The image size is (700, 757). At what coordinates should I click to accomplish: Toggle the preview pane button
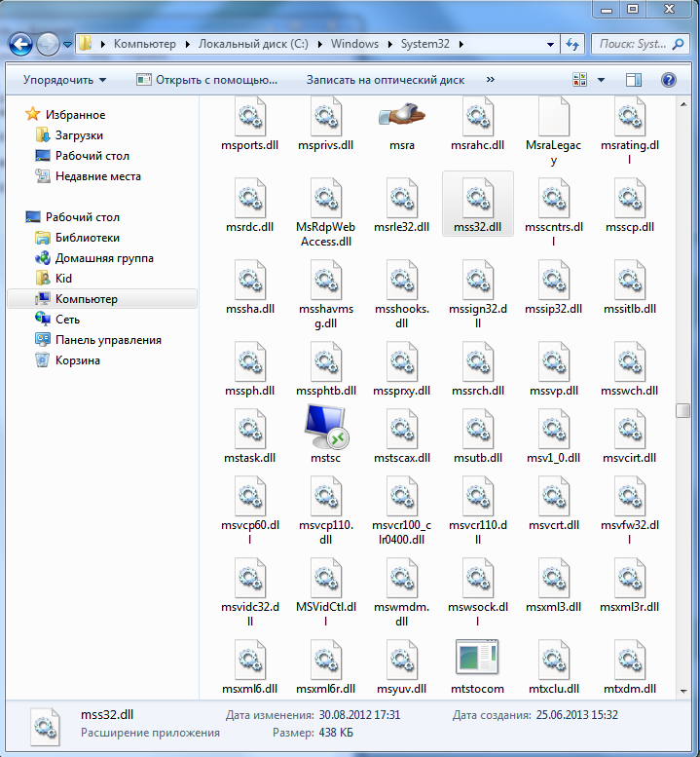[634, 80]
